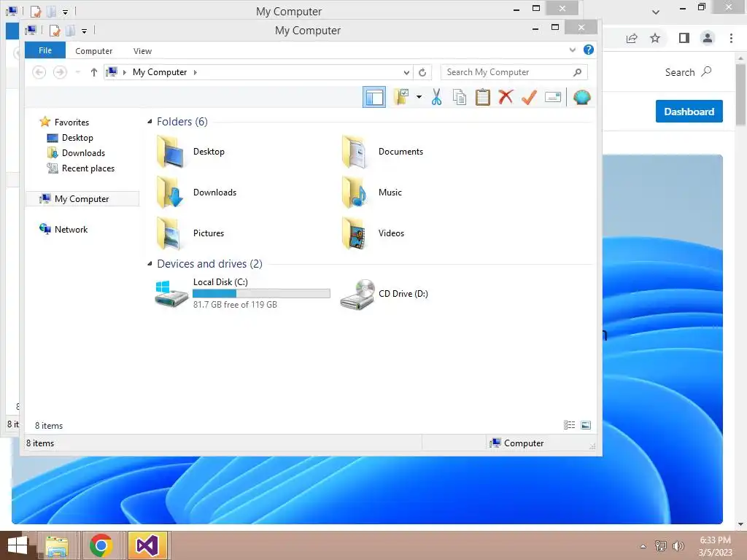This screenshot has width=747, height=560.
Task: Click the Up one level arrow
Action: (94, 72)
